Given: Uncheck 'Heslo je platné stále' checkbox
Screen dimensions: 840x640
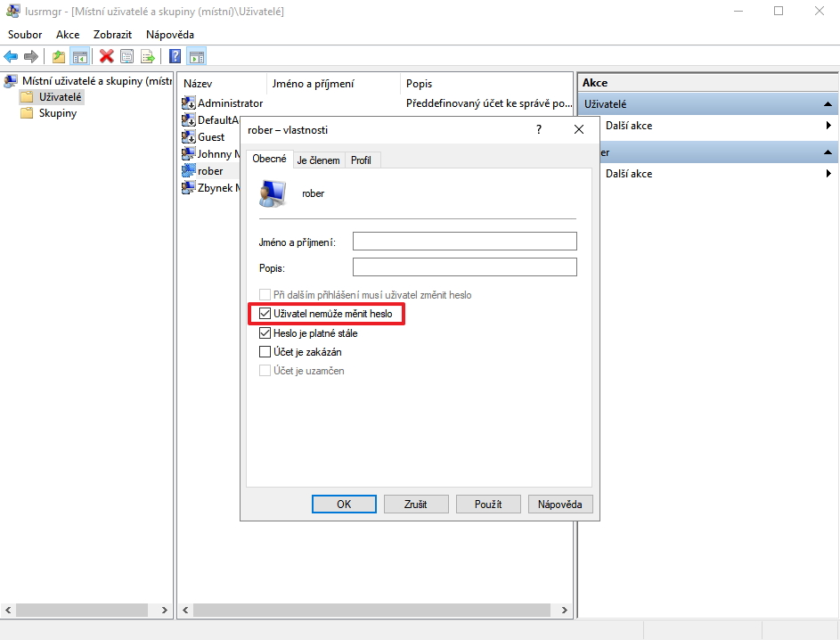Looking at the screenshot, I should (x=265, y=332).
